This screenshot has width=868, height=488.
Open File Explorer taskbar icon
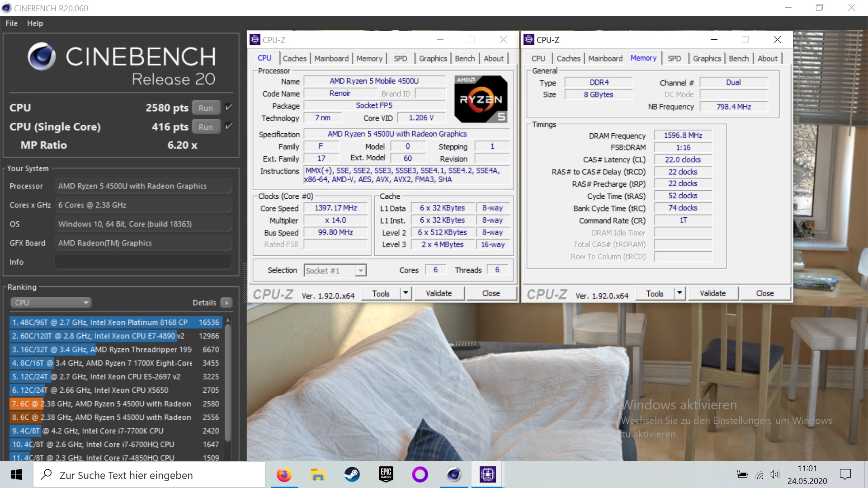coord(318,474)
